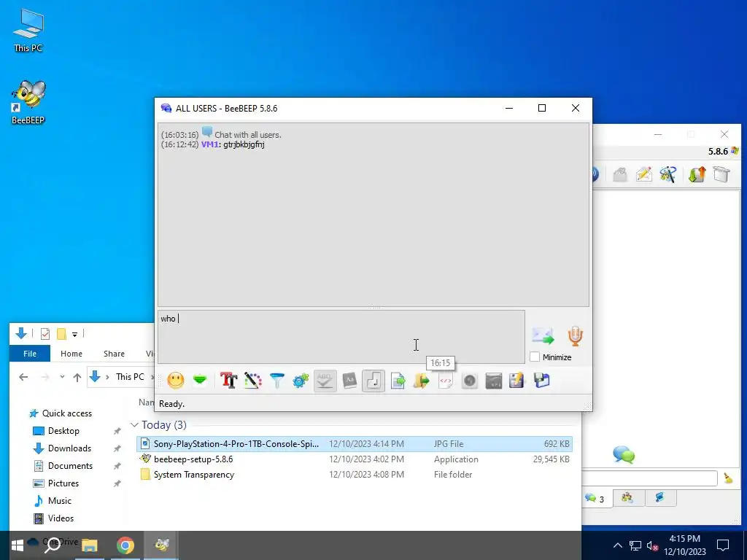This screenshot has width=747, height=560.
Task: Enable the Minimize checkbox
Action: pos(535,357)
